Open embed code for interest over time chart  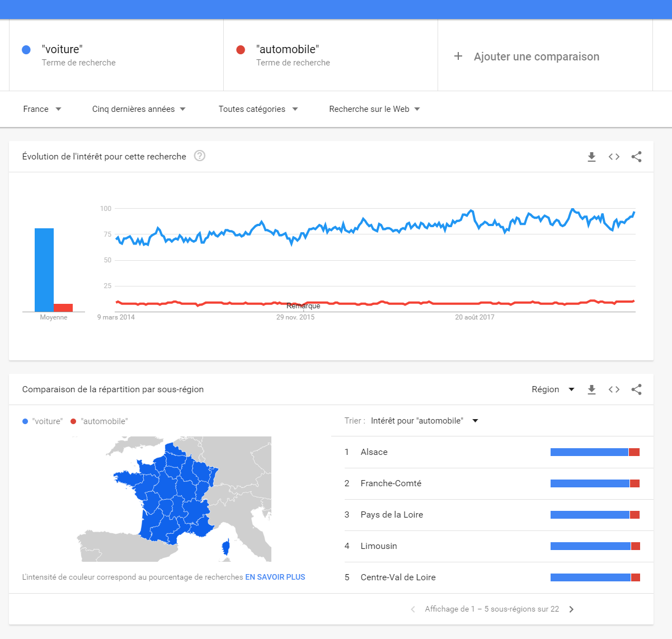(x=614, y=157)
